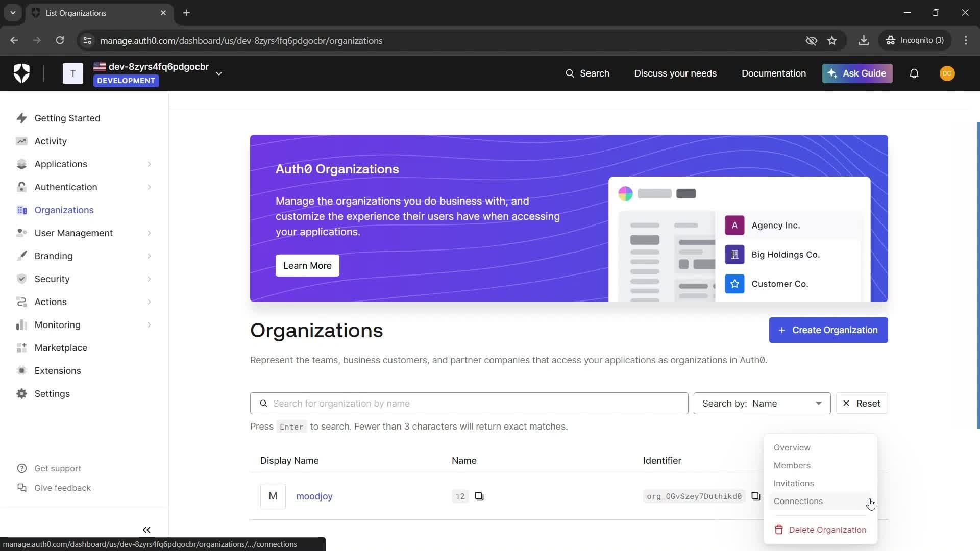Open browser downloads
Screen dimensions: 980x551
point(864,40)
